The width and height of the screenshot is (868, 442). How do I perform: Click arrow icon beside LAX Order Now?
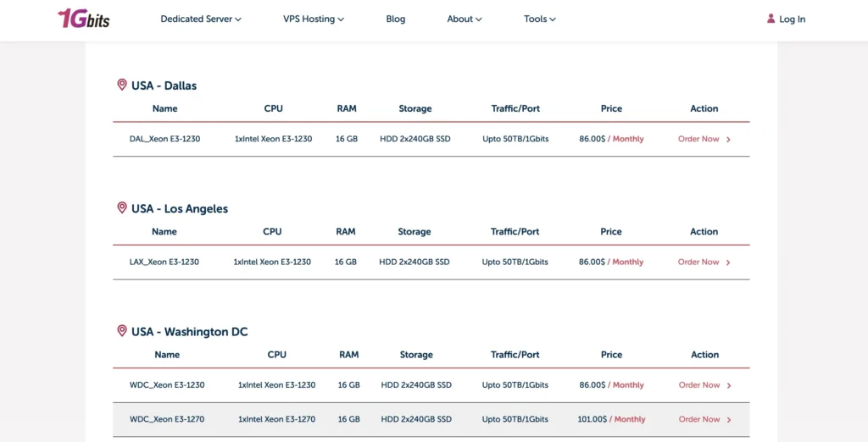click(x=729, y=262)
